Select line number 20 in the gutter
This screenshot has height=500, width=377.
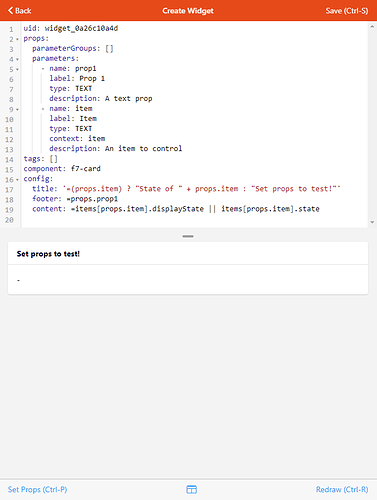9,220
